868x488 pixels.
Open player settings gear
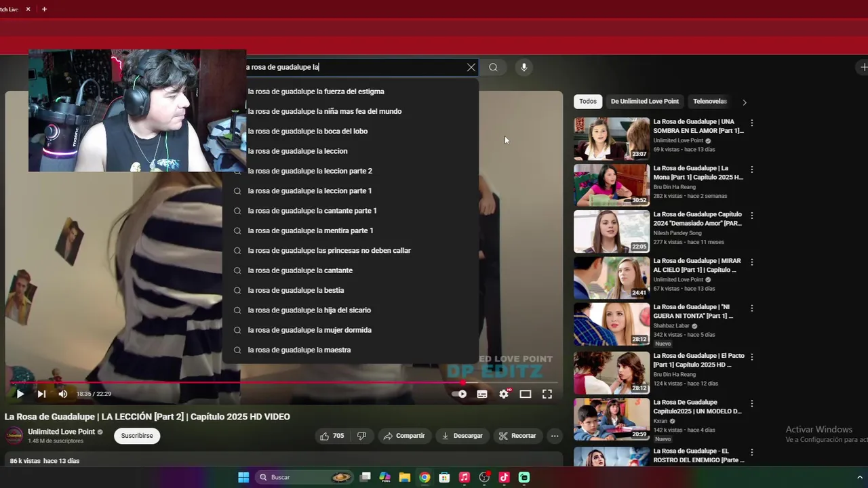(504, 394)
